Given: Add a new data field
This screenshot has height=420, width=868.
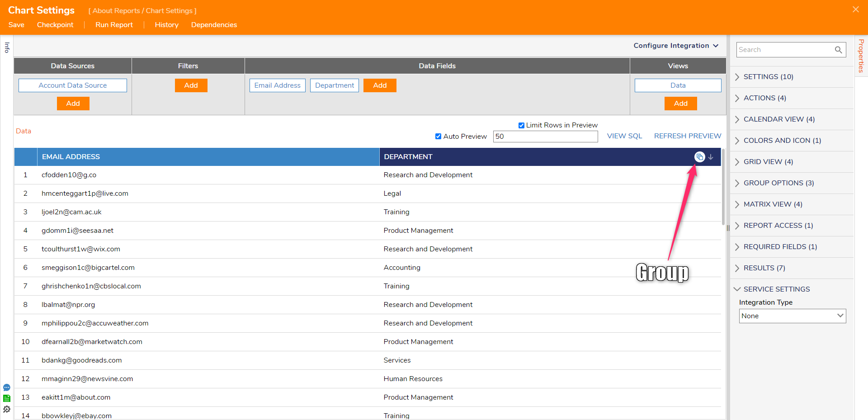Looking at the screenshot, I should tap(380, 85).
